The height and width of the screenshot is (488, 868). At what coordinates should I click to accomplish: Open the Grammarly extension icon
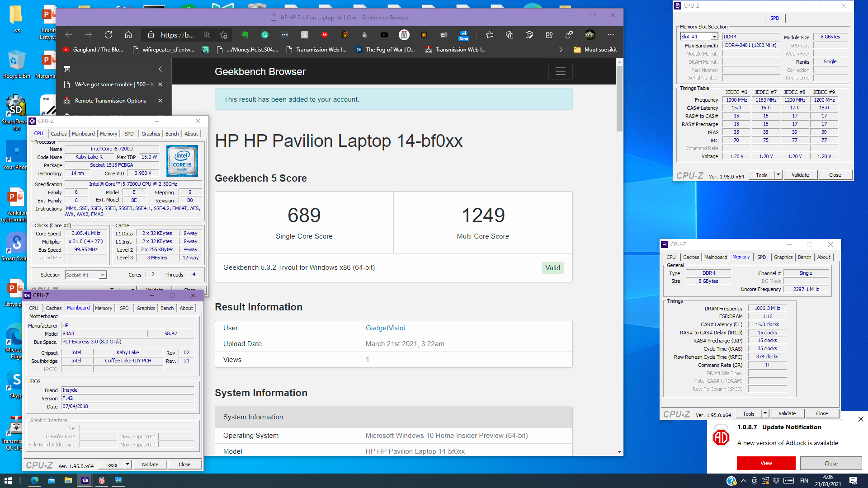[265, 35]
